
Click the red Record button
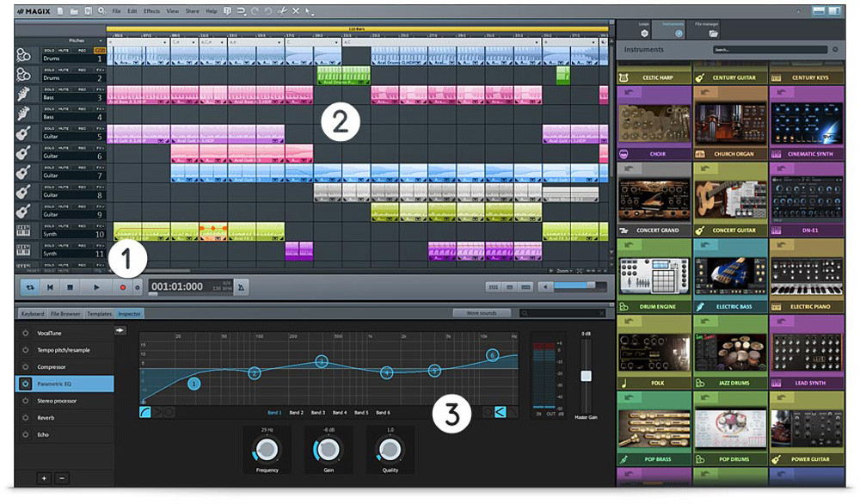click(123, 286)
